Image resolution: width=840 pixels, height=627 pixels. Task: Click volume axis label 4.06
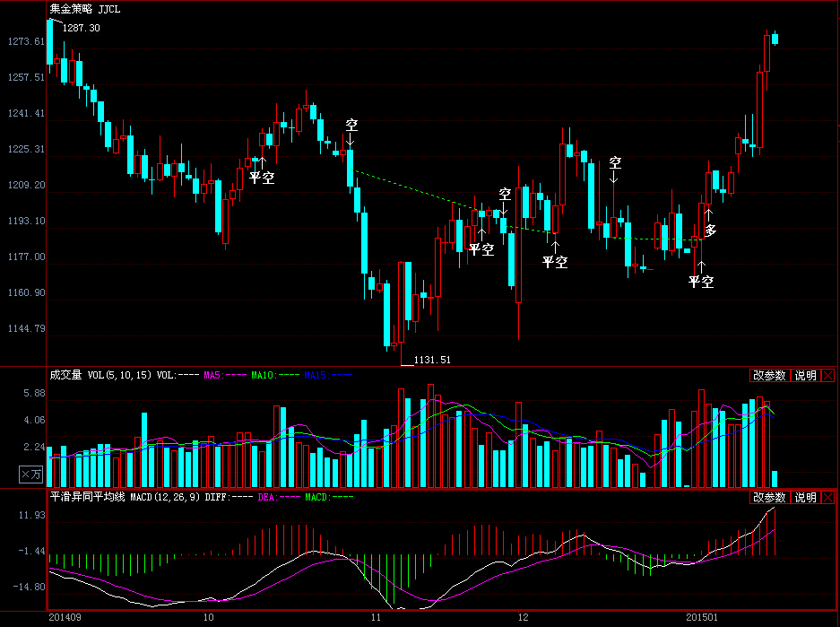pos(34,420)
